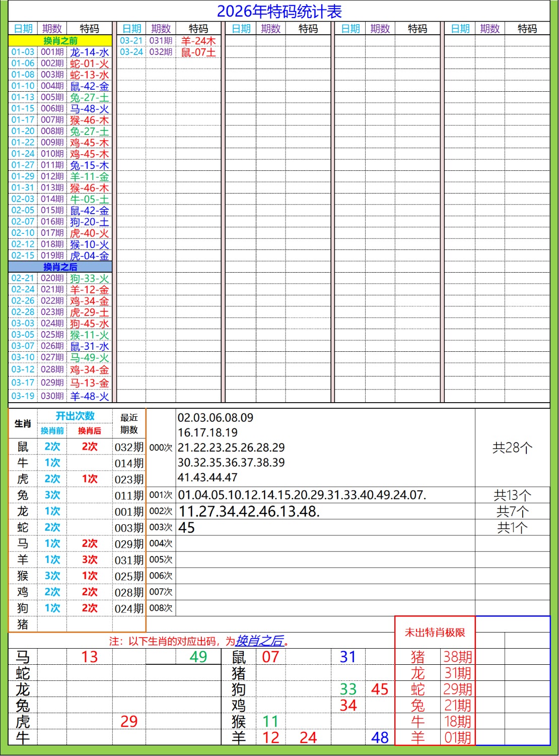Click the 换肖前 sub-header
The width and height of the screenshot is (559, 756).
(52, 431)
